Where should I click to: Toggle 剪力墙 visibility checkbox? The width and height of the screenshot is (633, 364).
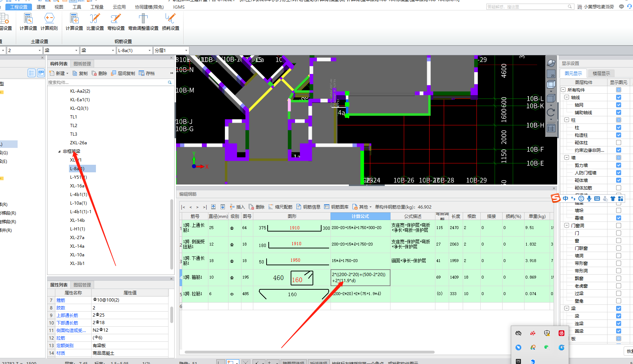(619, 165)
